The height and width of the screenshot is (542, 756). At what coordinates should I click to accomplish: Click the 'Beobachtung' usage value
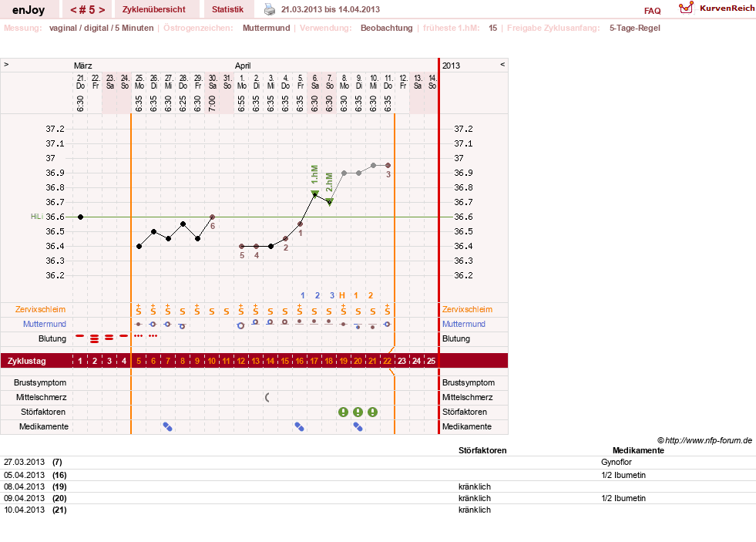pyautogui.click(x=386, y=28)
